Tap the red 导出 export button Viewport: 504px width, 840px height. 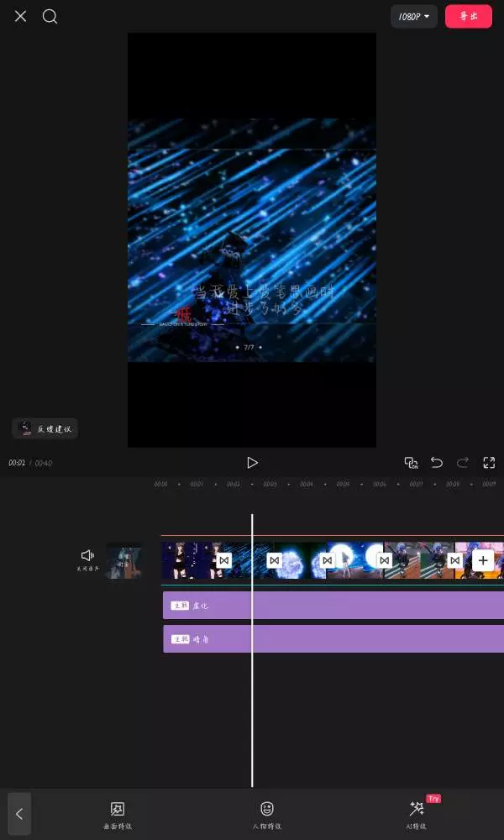(469, 17)
